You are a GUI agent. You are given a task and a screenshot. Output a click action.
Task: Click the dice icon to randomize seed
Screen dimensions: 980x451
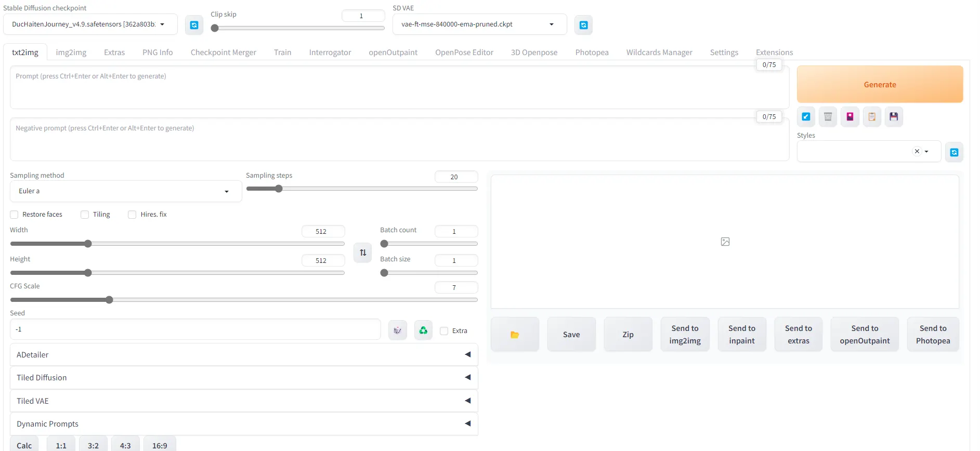click(397, 330)
